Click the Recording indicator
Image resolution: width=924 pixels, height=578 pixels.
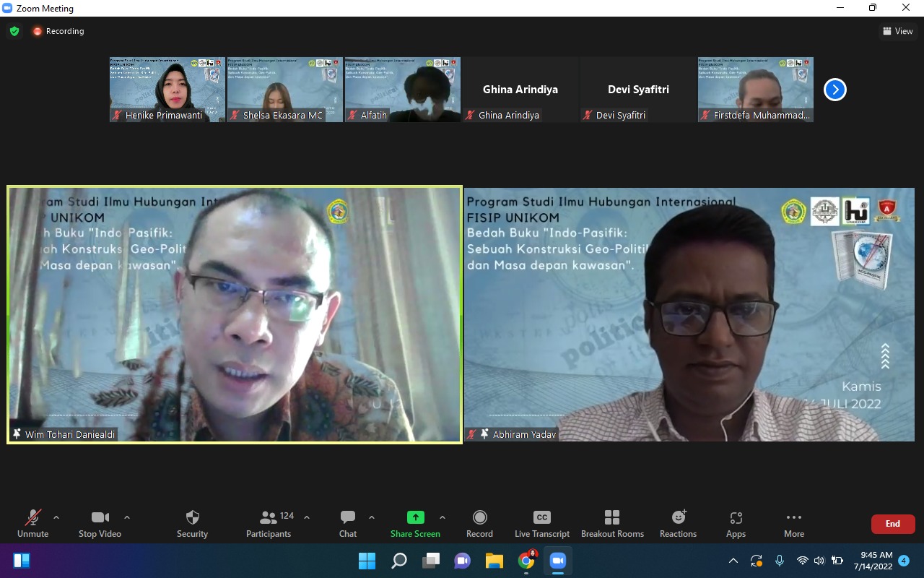pyautogui.click(x=58, y=31)
